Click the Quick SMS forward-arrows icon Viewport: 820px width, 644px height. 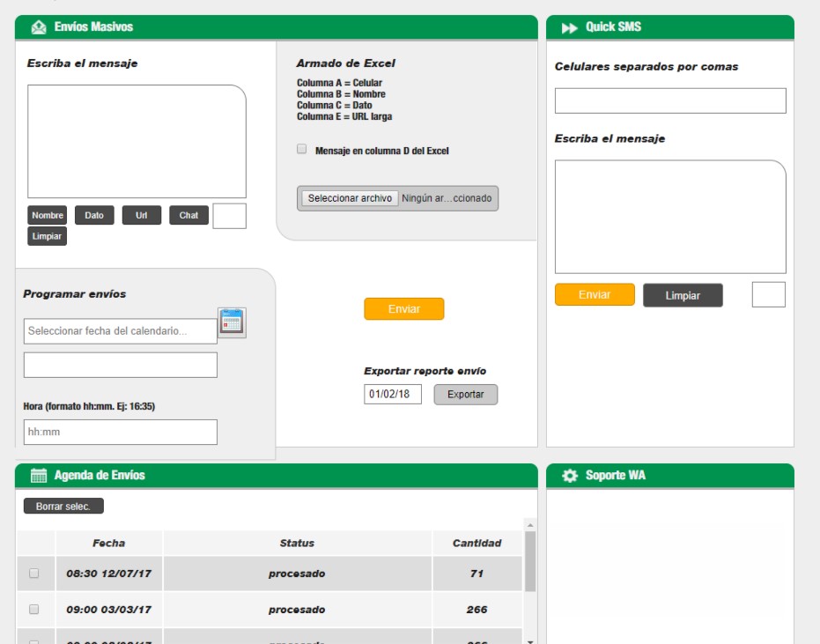tap(570, 27)
